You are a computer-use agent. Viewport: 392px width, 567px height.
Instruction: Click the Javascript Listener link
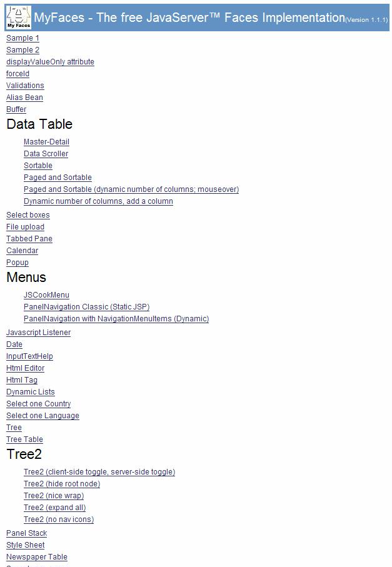38,333
